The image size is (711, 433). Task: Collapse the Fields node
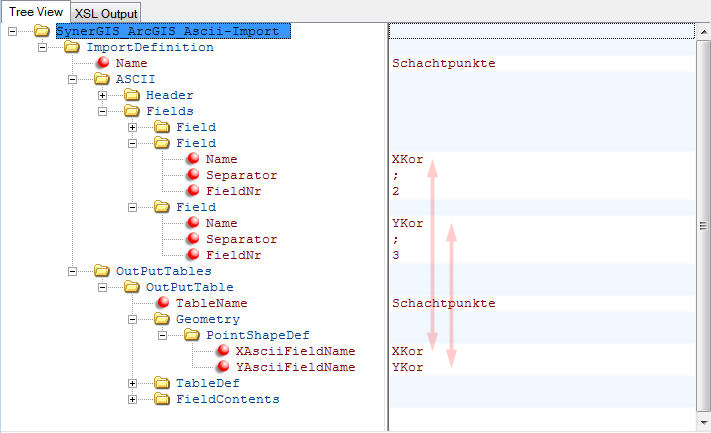coord(102,111)
